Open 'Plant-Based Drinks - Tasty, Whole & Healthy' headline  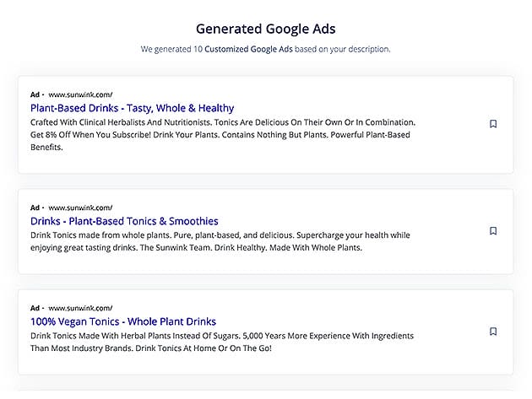tap(132, 108)
